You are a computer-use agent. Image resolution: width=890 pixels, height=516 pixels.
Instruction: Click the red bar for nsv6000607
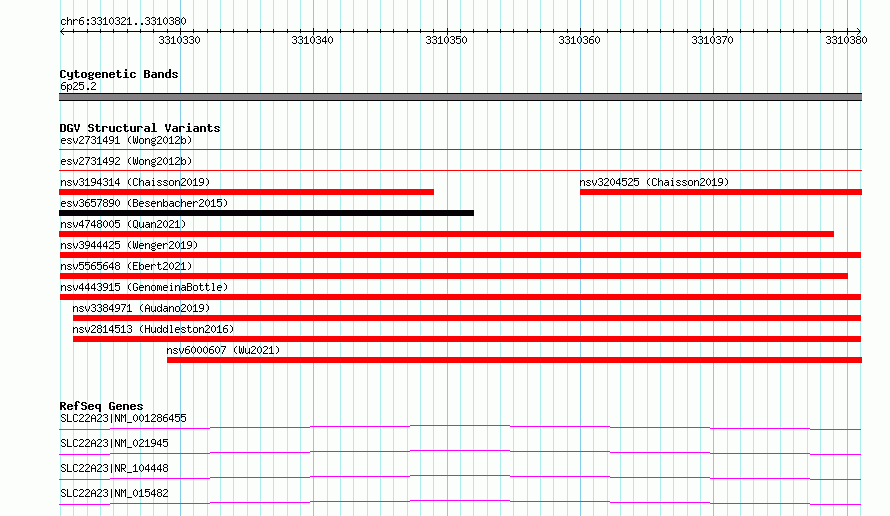click(x=514, y=360)
